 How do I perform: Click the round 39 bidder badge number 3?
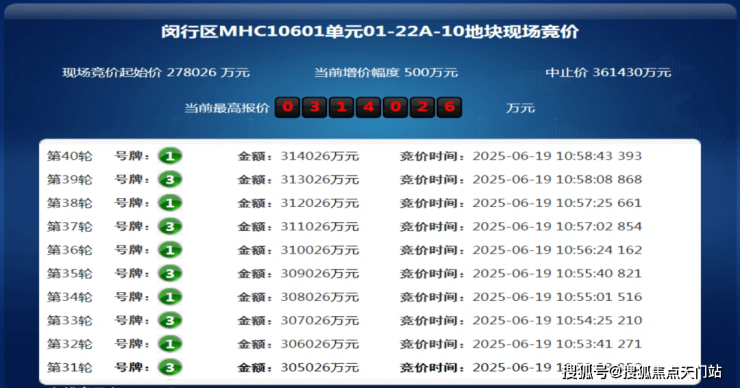coord(170,179)
